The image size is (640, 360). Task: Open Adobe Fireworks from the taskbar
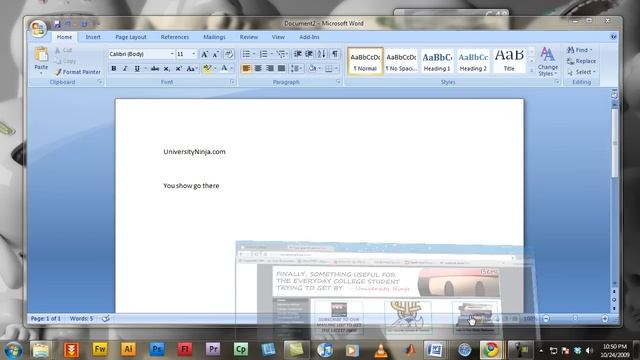(x=100, y=350)
